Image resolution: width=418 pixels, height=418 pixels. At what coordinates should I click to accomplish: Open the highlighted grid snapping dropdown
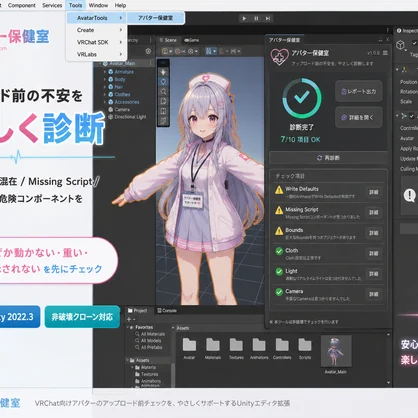[x=211, y=51]
